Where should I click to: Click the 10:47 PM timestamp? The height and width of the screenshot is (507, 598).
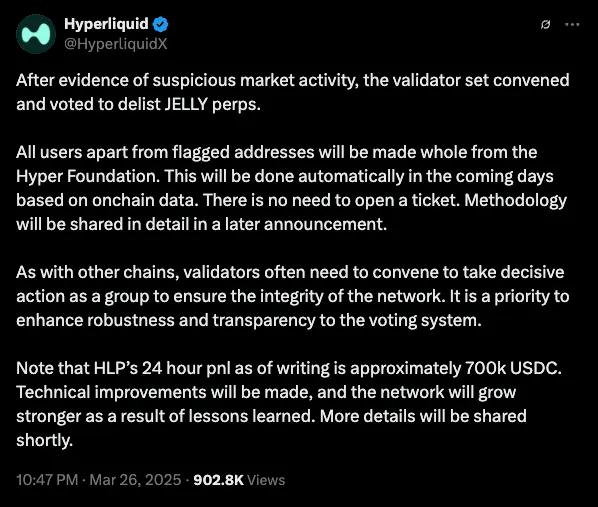(47, 480)
